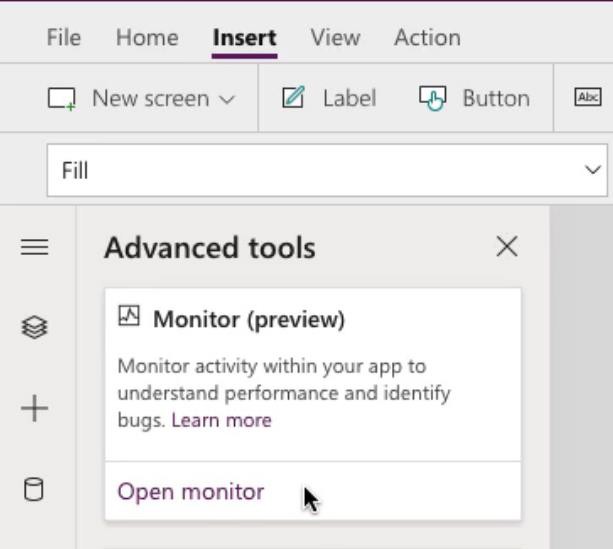Select the Insert tab
Image resolution: width=613 pixels, height=549 pixels.
[245, 38]
